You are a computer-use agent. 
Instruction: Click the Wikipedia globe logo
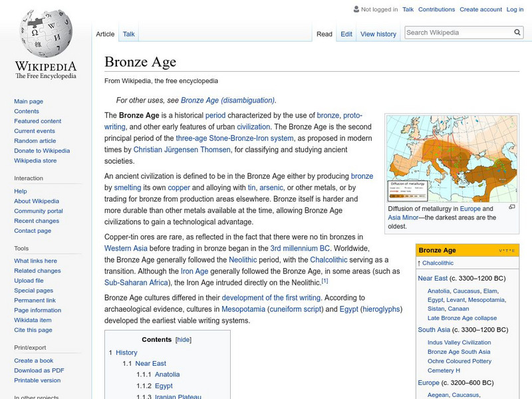tap(45, 33)
